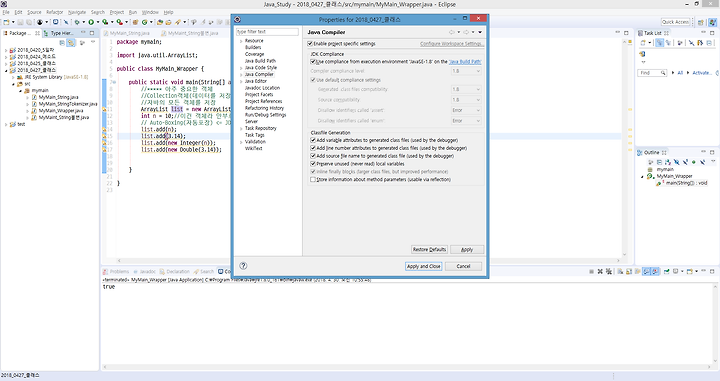This screenshot has width=720, height=381.
Task: Expand Java Compiler node in tree
Action: point(241,74)
